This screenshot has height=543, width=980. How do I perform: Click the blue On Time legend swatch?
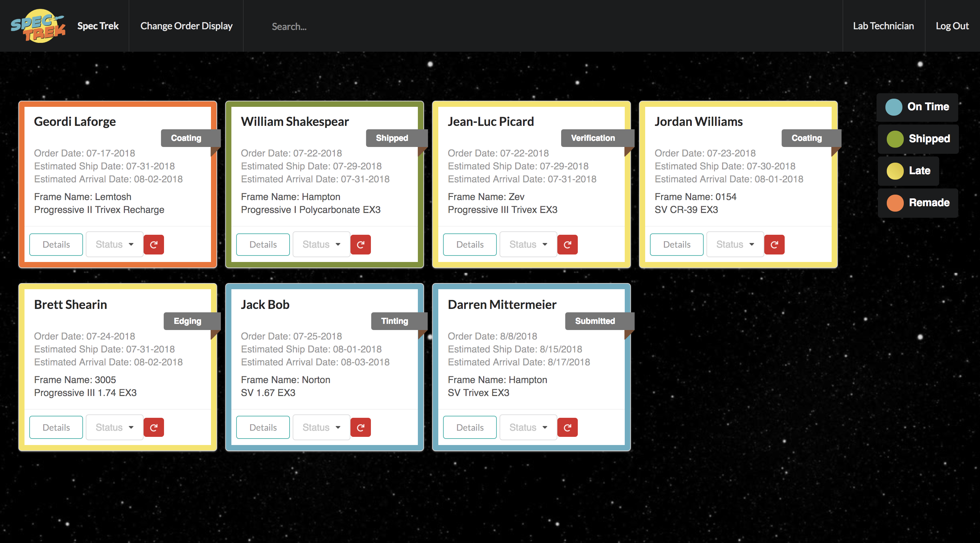click(x=894, y=107)
